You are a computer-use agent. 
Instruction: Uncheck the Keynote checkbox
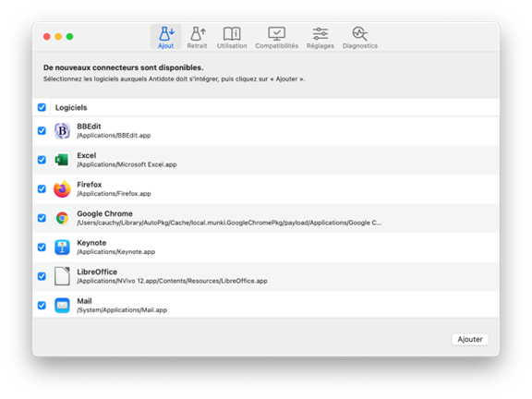click(42, 247)
